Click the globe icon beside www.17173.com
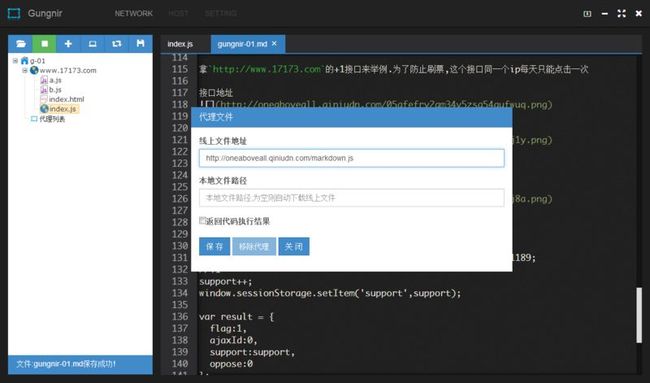 [x=34, y=70]
